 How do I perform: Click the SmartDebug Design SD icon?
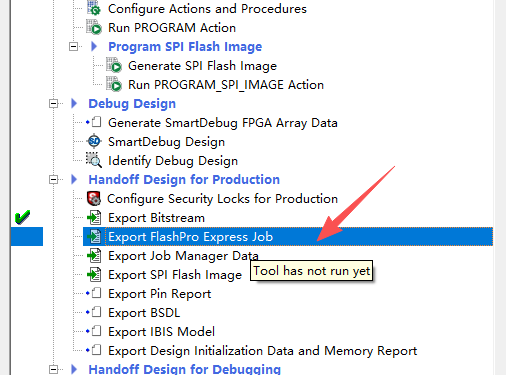coord(94,141)
